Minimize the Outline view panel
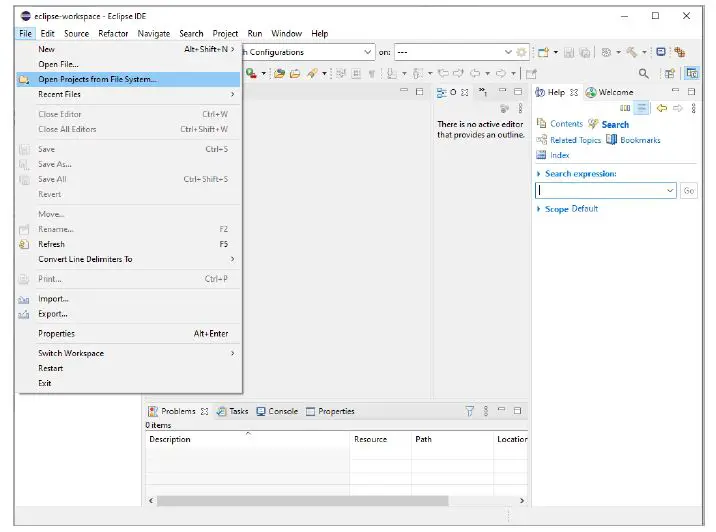716x532 pixels. (502, 92)
